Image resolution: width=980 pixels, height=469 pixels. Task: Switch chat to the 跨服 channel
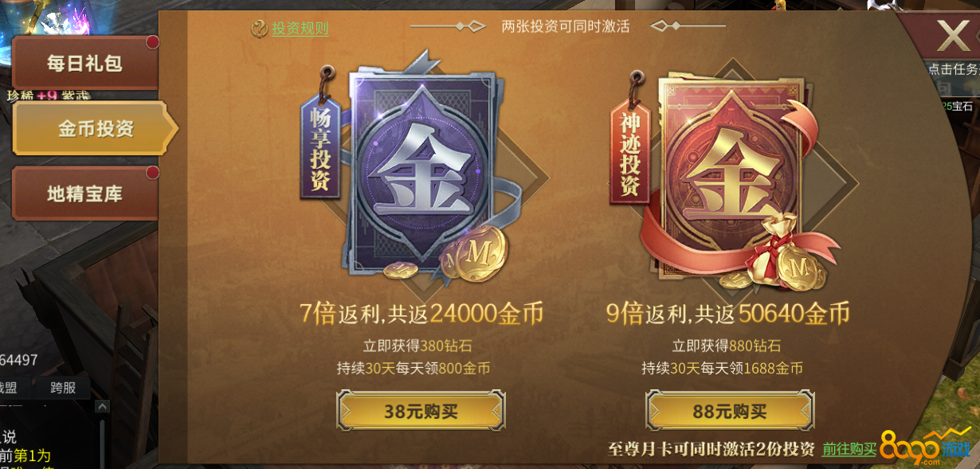(x=64, y=387)
